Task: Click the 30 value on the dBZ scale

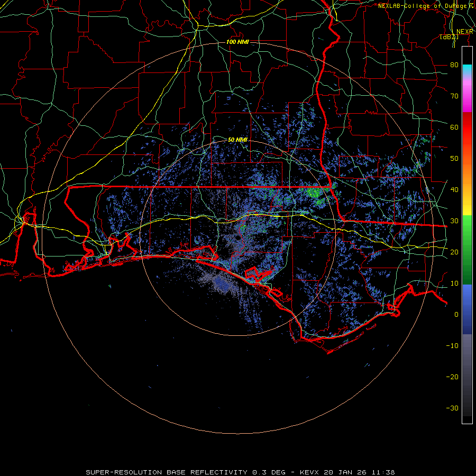Action: click(x=454, y=221)
